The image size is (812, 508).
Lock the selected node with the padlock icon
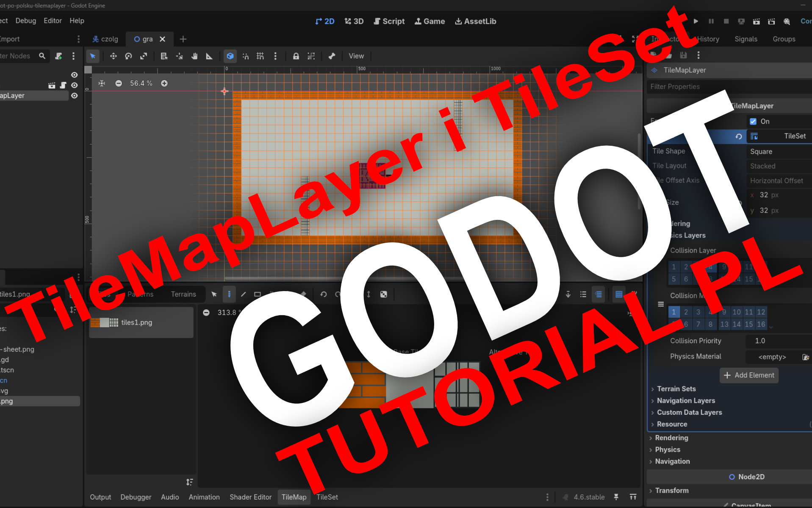click(x=296, y=56)
